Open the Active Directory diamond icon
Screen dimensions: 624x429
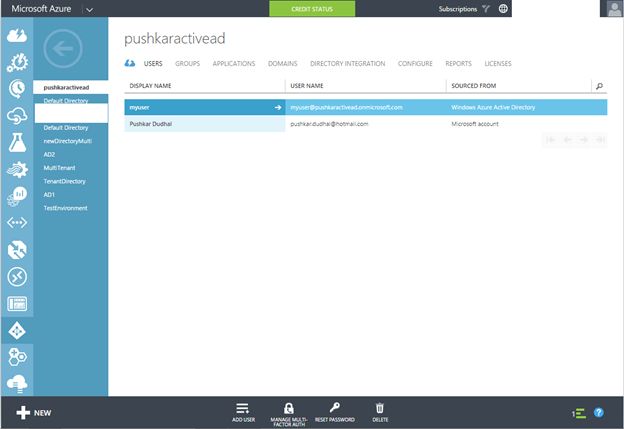[17, 331]
